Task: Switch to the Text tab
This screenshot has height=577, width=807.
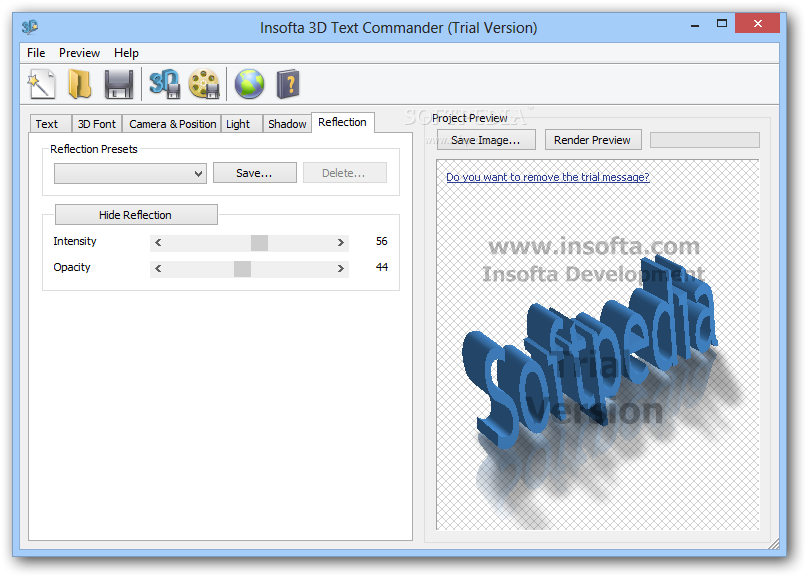Action: click(50, 124)
